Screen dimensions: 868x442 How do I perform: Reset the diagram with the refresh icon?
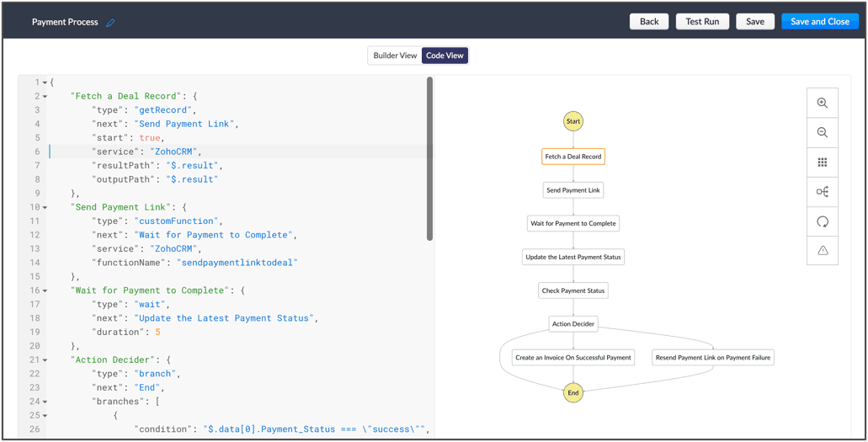pyautogui.click(x=823, y=221)
